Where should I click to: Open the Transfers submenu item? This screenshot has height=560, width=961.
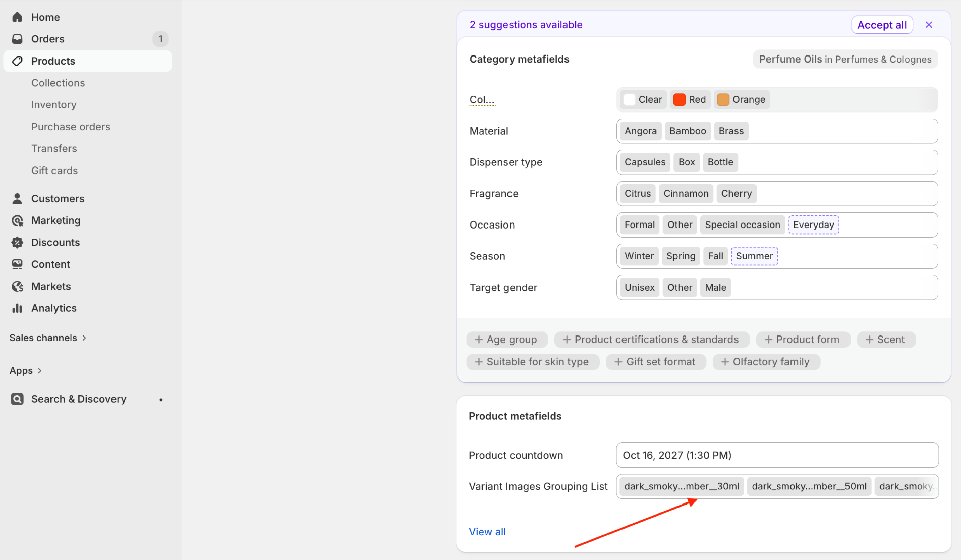(x=54, y=149)
